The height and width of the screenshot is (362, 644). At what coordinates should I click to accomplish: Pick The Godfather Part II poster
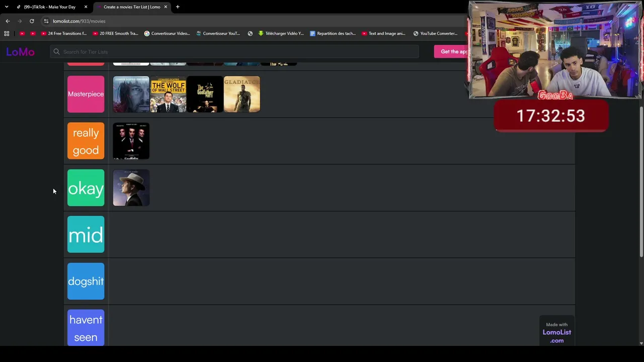click(x=205, y=94)
